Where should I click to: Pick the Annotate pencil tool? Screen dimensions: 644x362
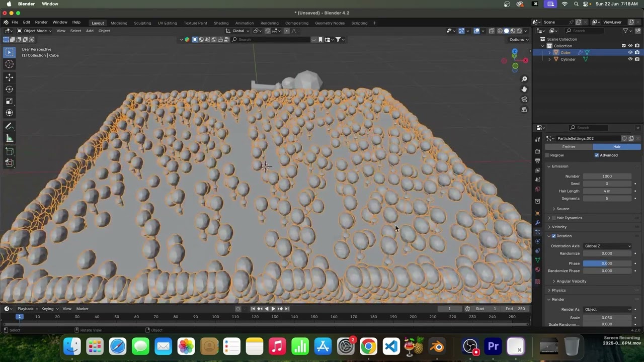point(9,126)
